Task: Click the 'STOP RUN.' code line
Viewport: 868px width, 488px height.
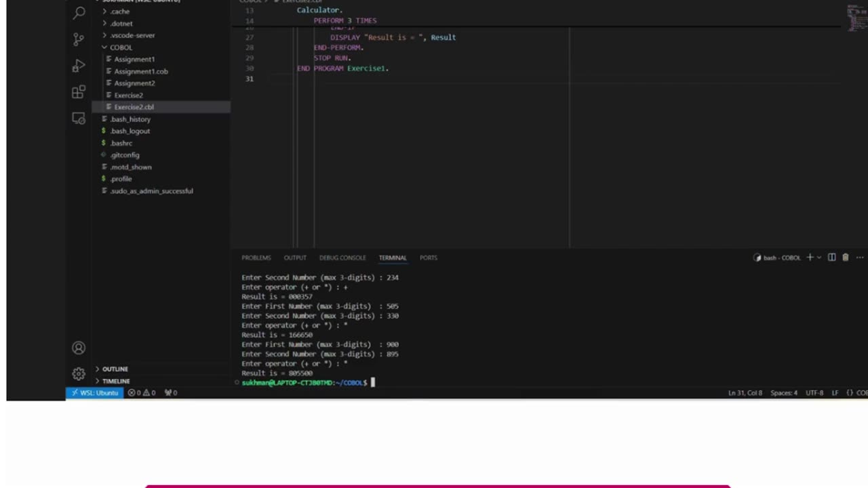Action: (x=332, y=58)
